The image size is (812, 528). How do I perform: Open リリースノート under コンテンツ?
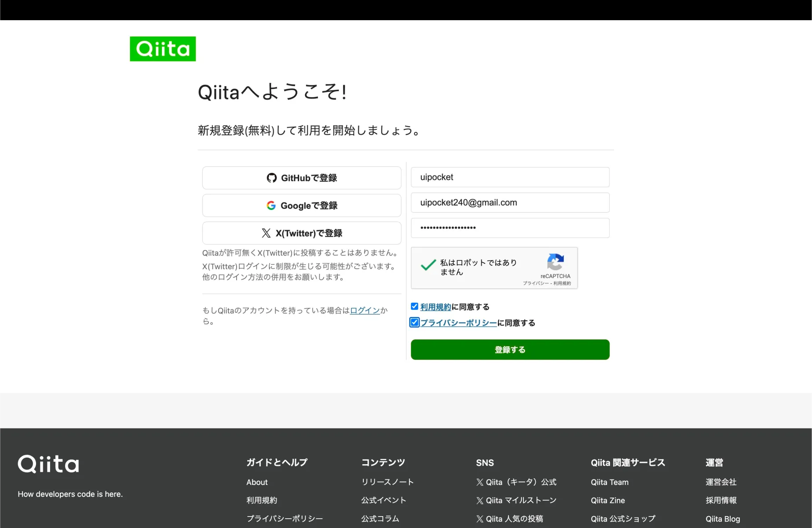click(x=387, y=482)
